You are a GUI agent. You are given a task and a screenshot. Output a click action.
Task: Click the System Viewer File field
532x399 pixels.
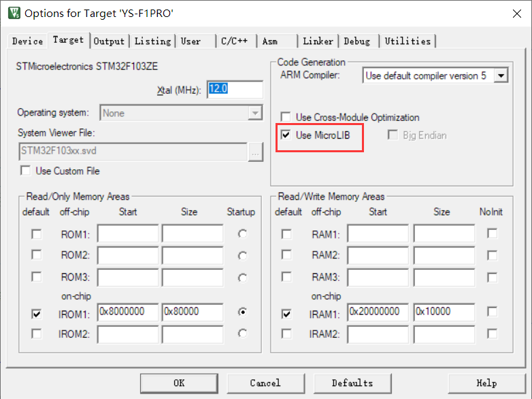click(133, 151)
